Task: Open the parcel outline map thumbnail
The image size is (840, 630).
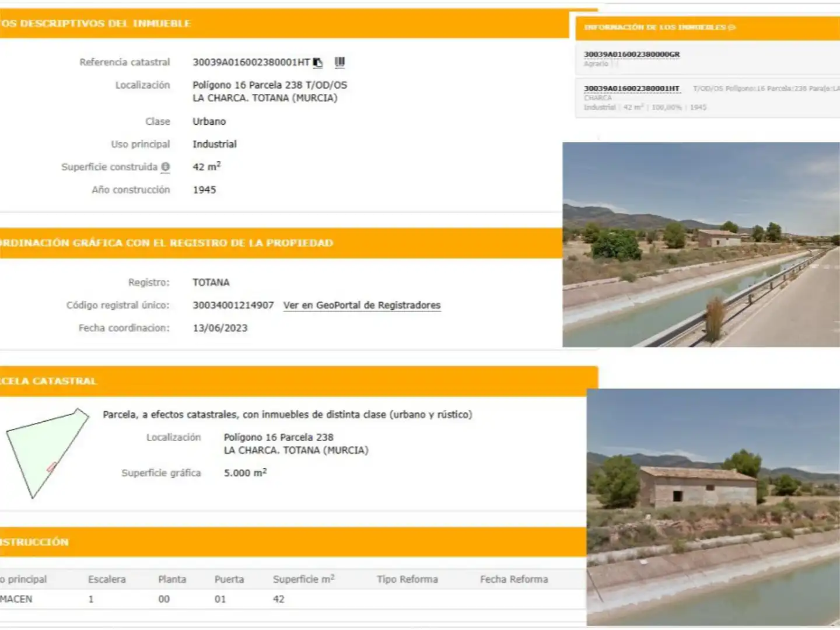Action: point(47,453)
